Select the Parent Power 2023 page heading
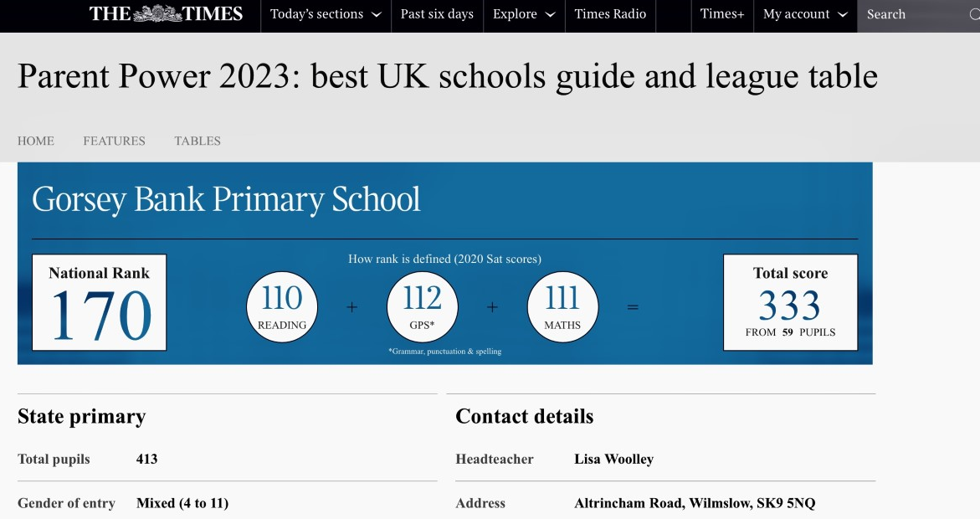 448,76
